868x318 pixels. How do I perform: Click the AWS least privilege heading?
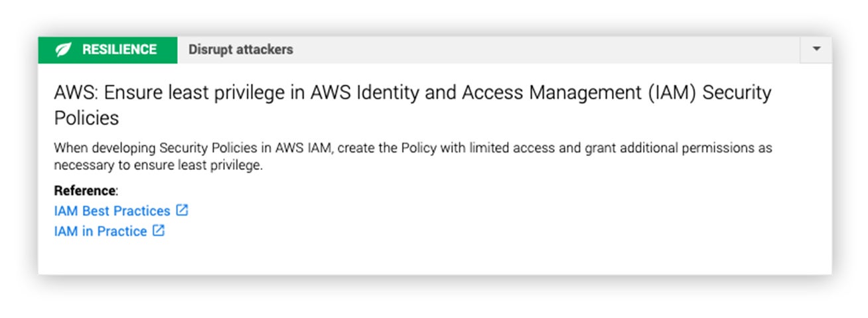pos(413,106)
